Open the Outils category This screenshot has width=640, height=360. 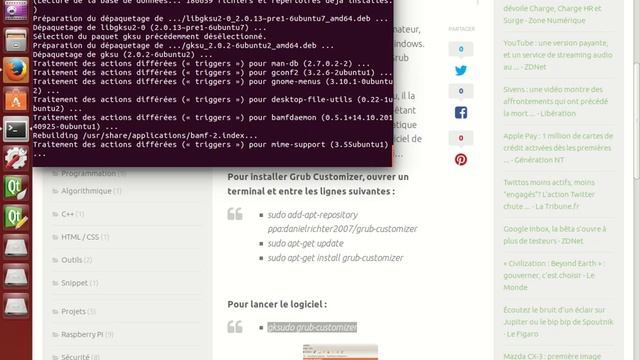71,260
